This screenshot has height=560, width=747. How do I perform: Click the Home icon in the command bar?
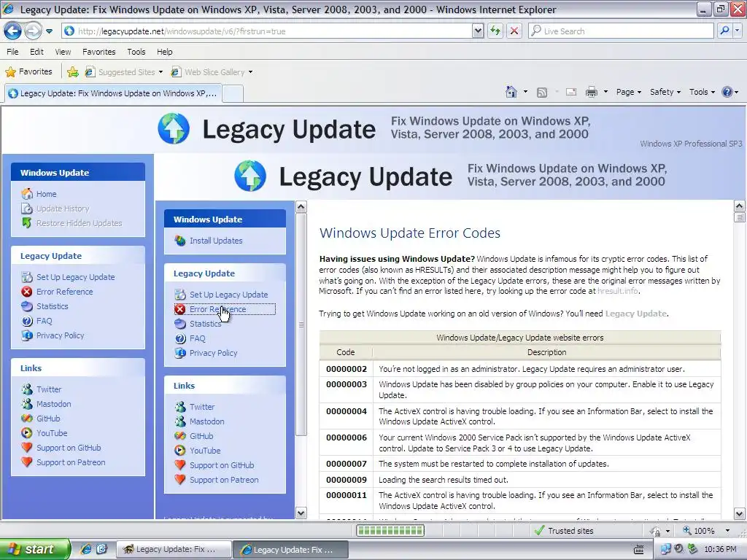(511, 92)
